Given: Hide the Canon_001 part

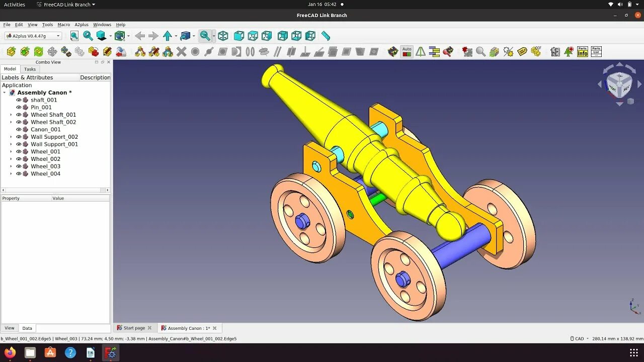Looking at the screenshot, I should [19, 129].
